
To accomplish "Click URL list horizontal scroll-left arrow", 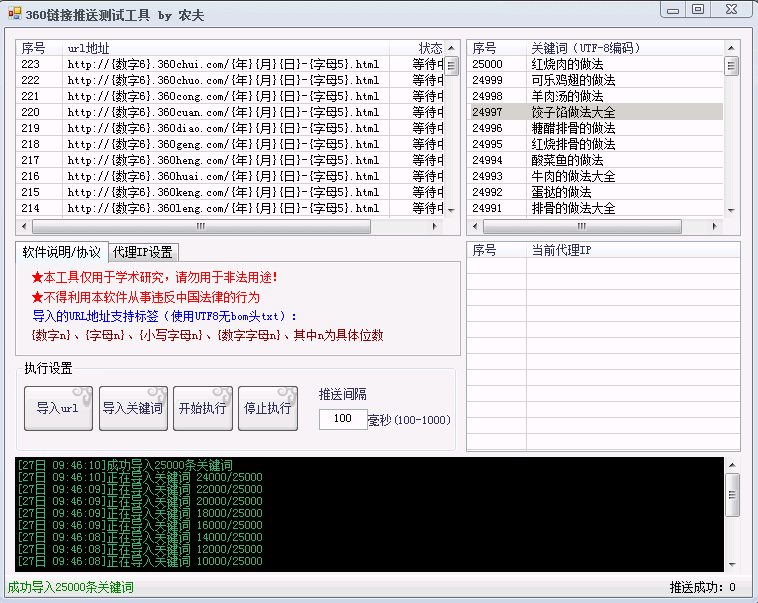I will click(x=24, y=226).
